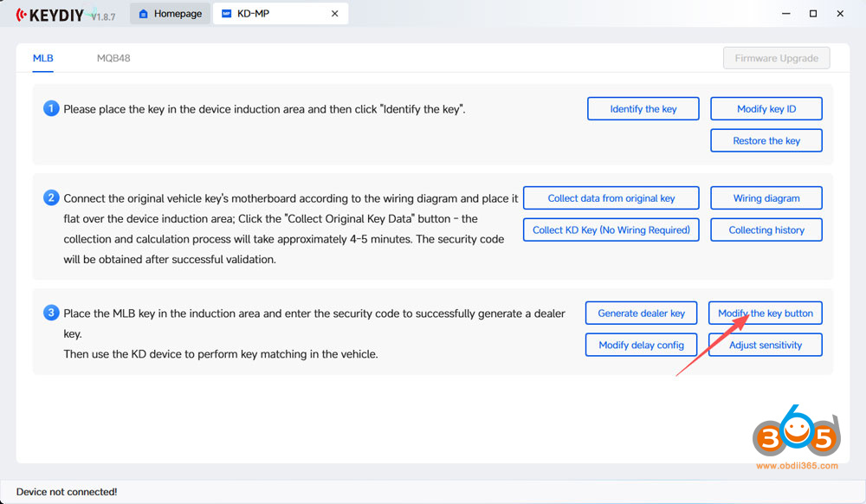Click Collect KD Key (No Wiring Required)
This screenshot has width=866, height=504.
click(611, 230)
